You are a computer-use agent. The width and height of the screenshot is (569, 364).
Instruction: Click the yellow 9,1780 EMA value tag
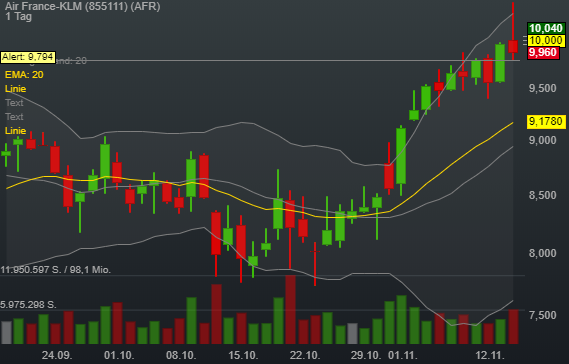point(546,121)
